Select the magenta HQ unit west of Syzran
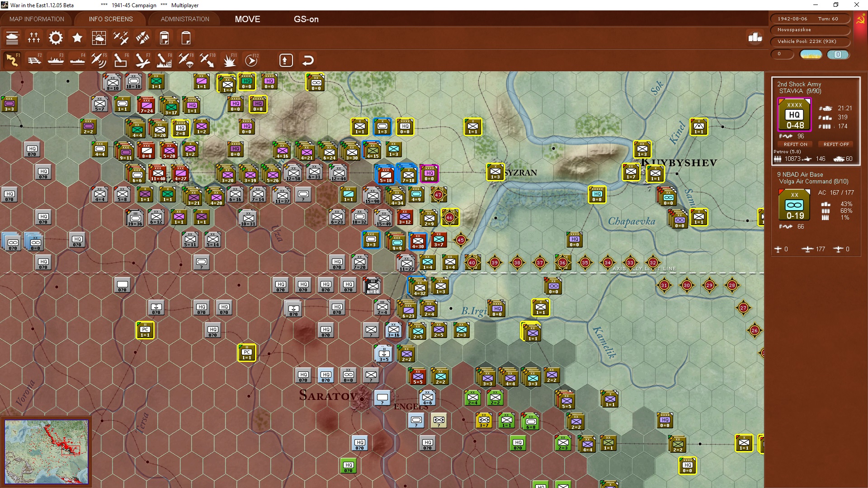868x488 pixels. click(429, 174)
